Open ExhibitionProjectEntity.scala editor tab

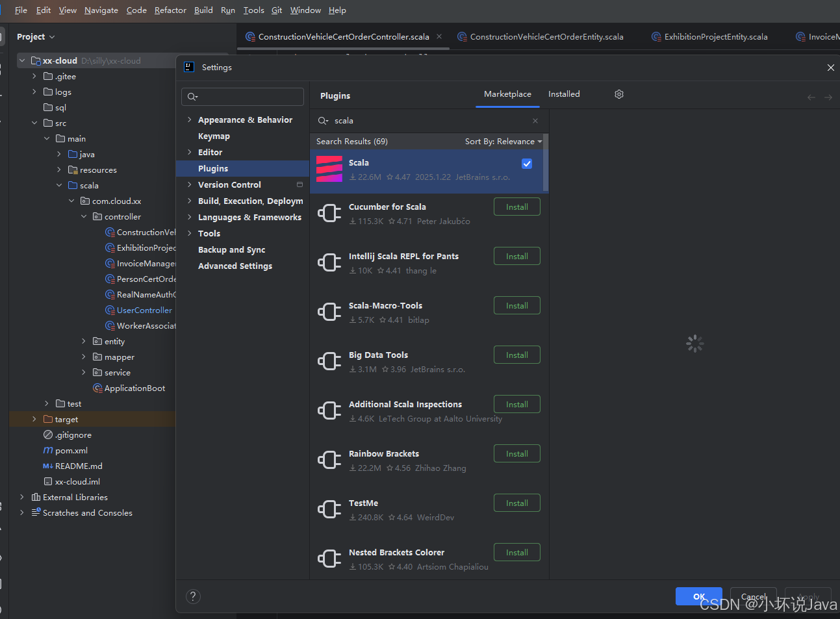tap(710, 37)
